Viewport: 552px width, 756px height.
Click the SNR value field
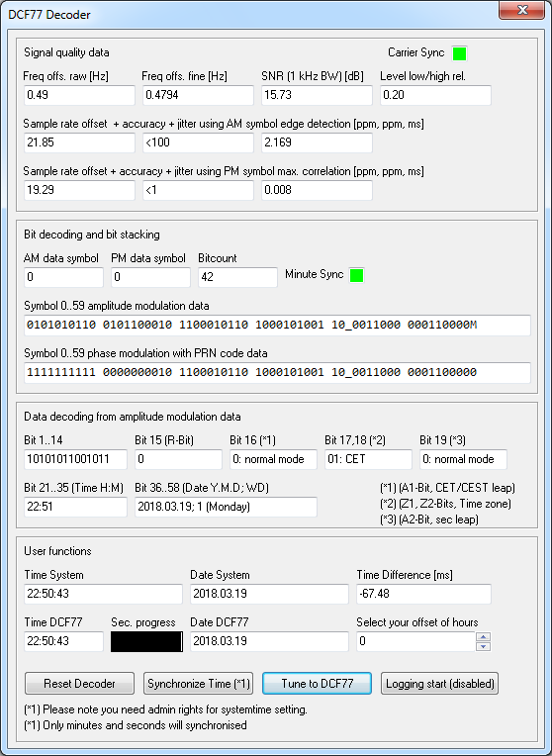[317, 95]
